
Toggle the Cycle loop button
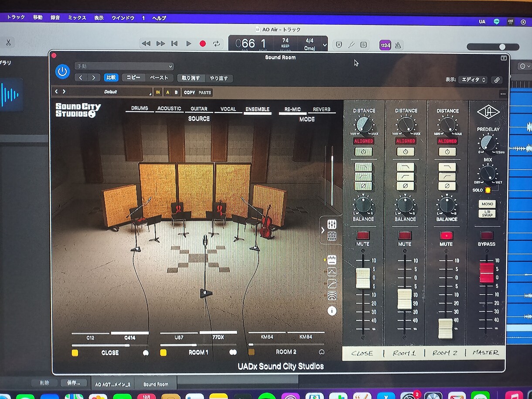(x=216, y=44)
